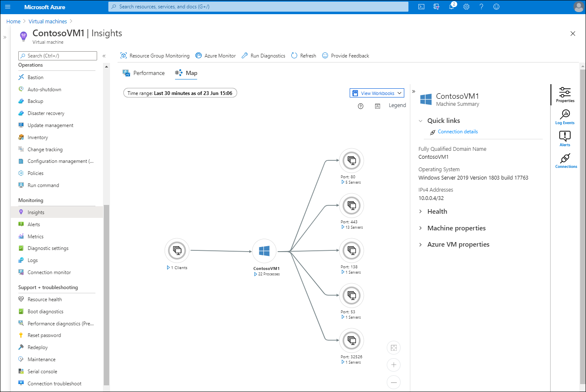This screenshot has width=586, height=392.
Task: Select the Clients group node
Action: pos(177,250)
